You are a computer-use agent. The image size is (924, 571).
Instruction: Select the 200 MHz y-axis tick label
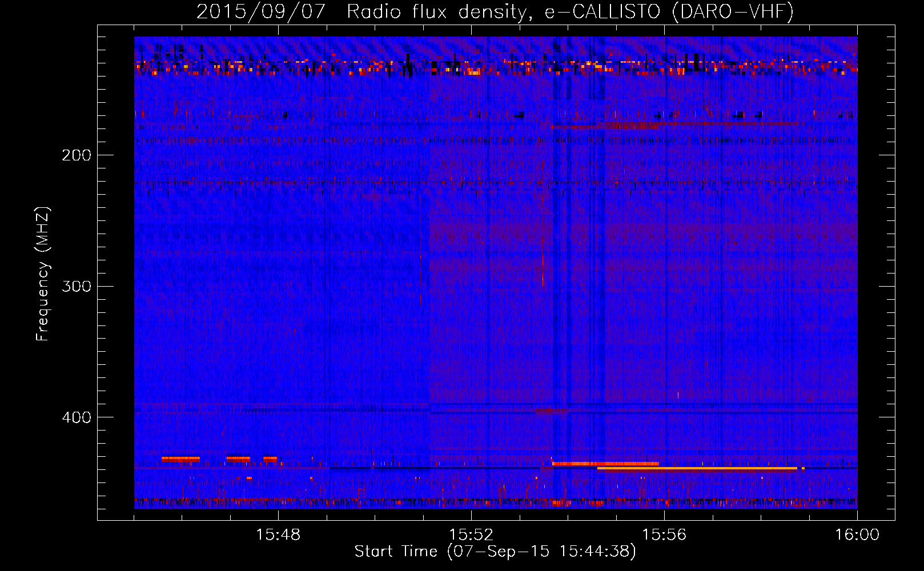pos(76,155)
